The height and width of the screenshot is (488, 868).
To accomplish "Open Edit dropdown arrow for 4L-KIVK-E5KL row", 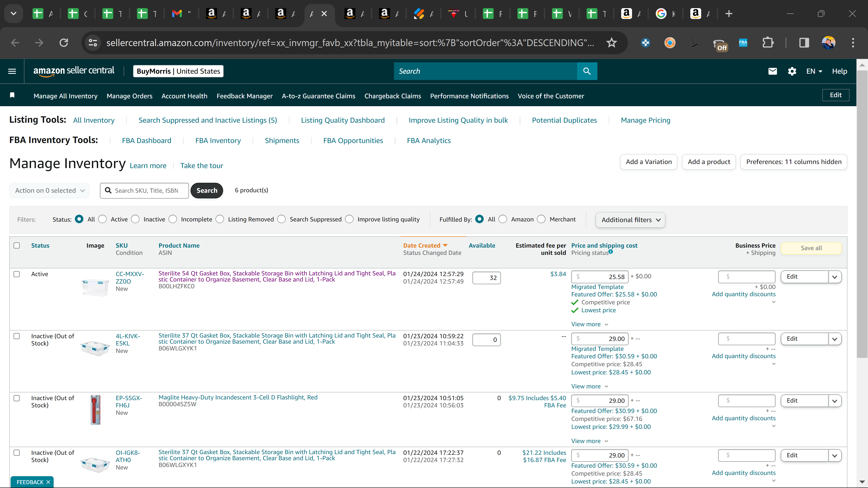I will tap(834, 339).
